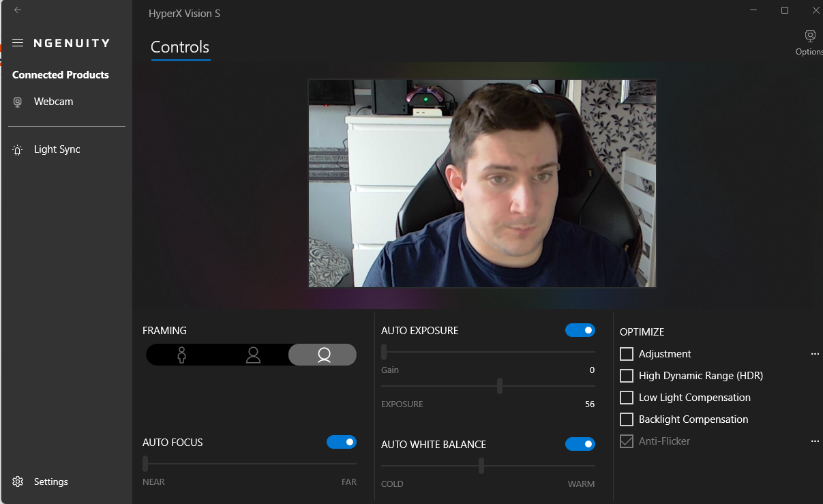Open the hamburger navigation menu
This screenshot has width=823, height=504.
pos(18,43)
